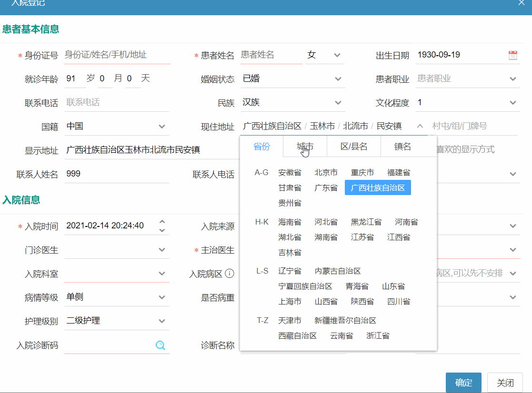Select 江苏省 province
Screen dimensions: 532x393
coord(362,237)
